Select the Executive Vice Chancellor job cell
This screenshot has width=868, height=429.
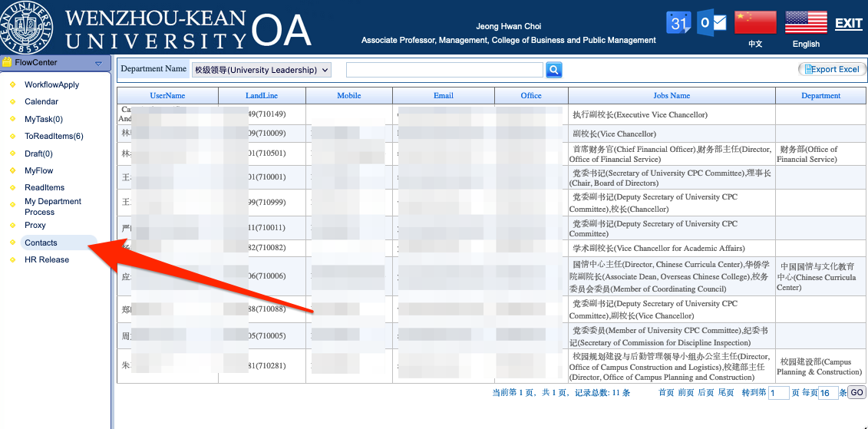(672, 114)
